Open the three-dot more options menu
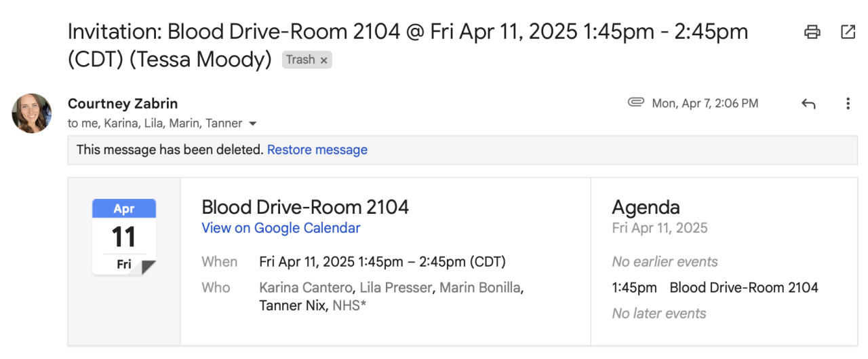The width and height of the screenshot is (868, 359). [848, 104]
